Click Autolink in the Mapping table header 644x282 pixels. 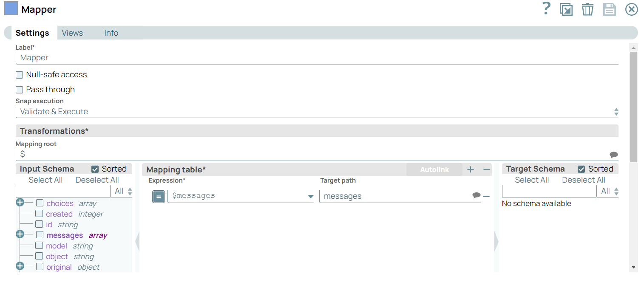434,169
